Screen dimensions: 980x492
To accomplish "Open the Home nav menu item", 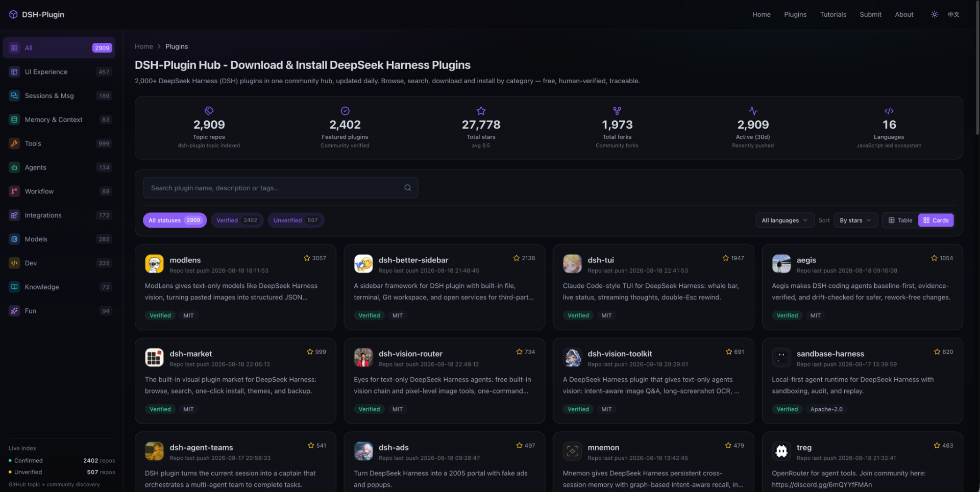I will (762, 14).
